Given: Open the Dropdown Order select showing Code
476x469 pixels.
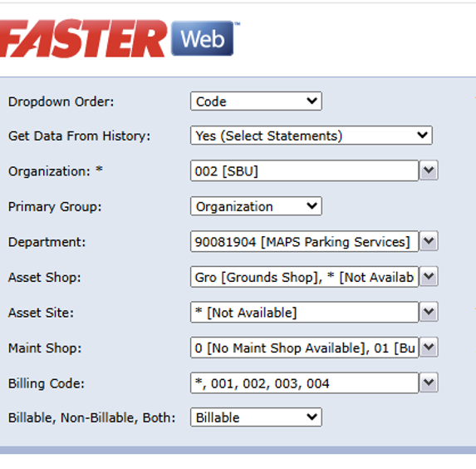Looking at the screenshot, I should click(x=256, y=101).
